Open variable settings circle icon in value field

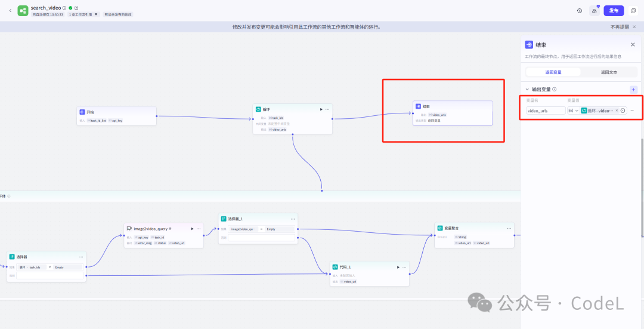coord(623,110)
